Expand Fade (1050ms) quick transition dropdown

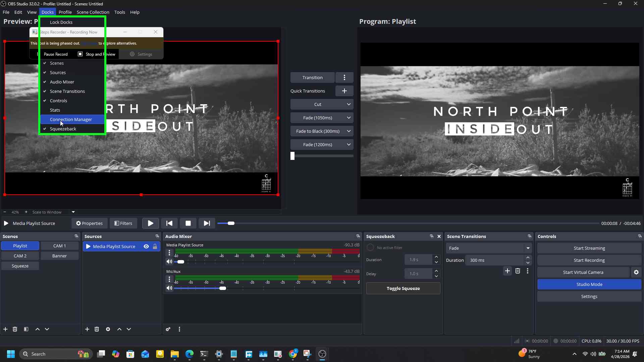(x=349, y=118)
